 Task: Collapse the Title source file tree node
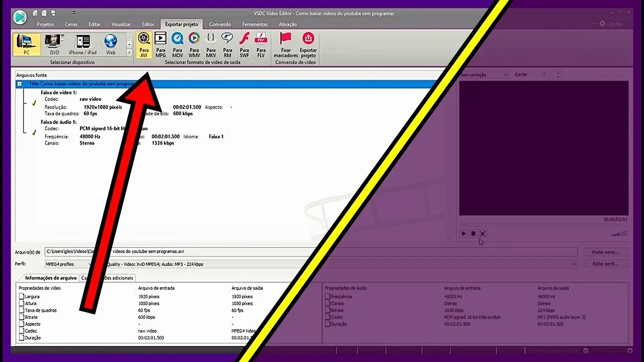pyautogui.click(x=20, y=84)
